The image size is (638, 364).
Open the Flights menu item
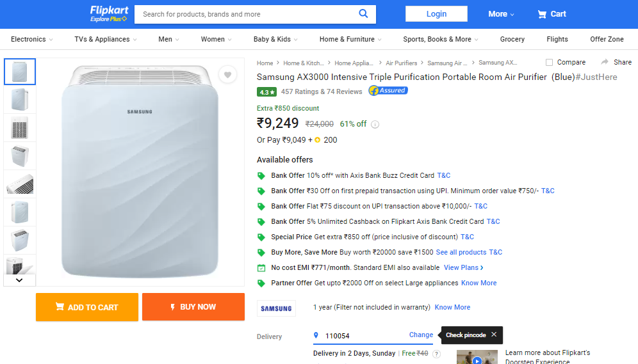tap(557, 40)
